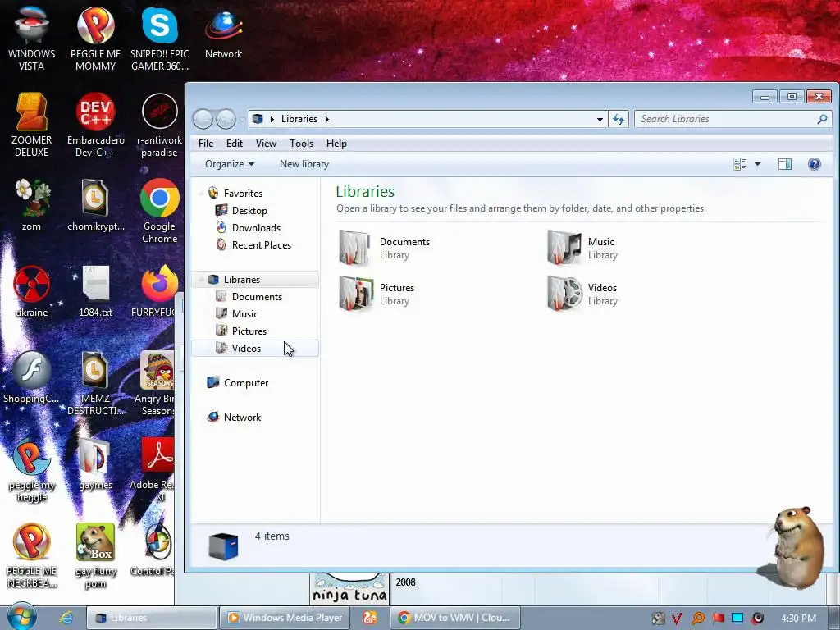The width and height of the screenshot is (840, 630).
Task: Toggle the preview pane button
Action: point(785,164)
